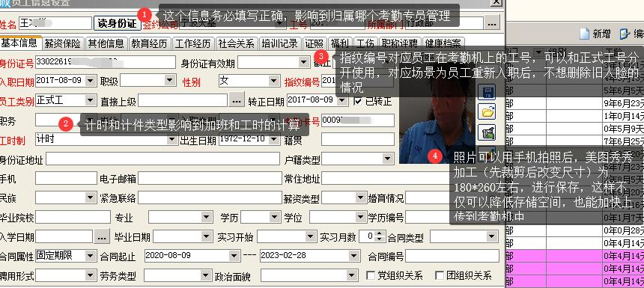Expand the 户籍类型 dropdown
This screenshot has width=644, height=288.
pos(388,159)
